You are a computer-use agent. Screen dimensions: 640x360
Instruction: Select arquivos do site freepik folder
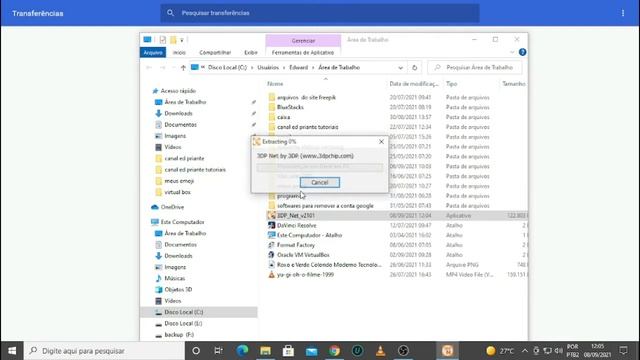pos(306,98)
